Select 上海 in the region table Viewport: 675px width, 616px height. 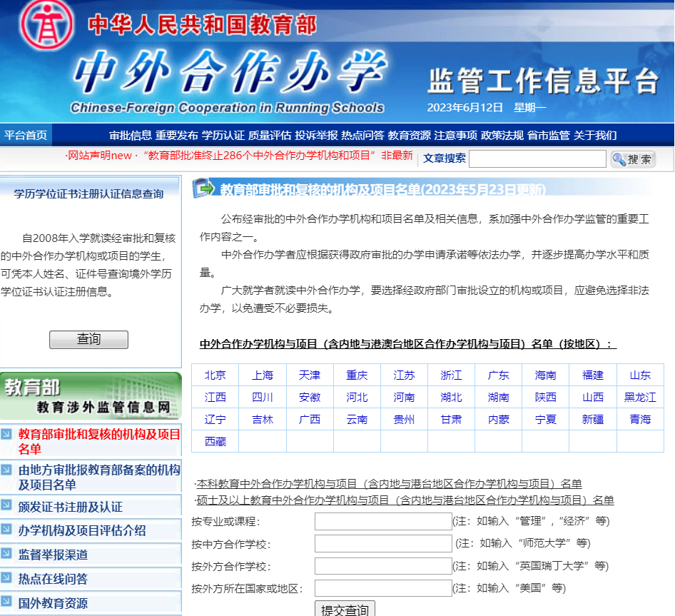click(x=263, y=375)
